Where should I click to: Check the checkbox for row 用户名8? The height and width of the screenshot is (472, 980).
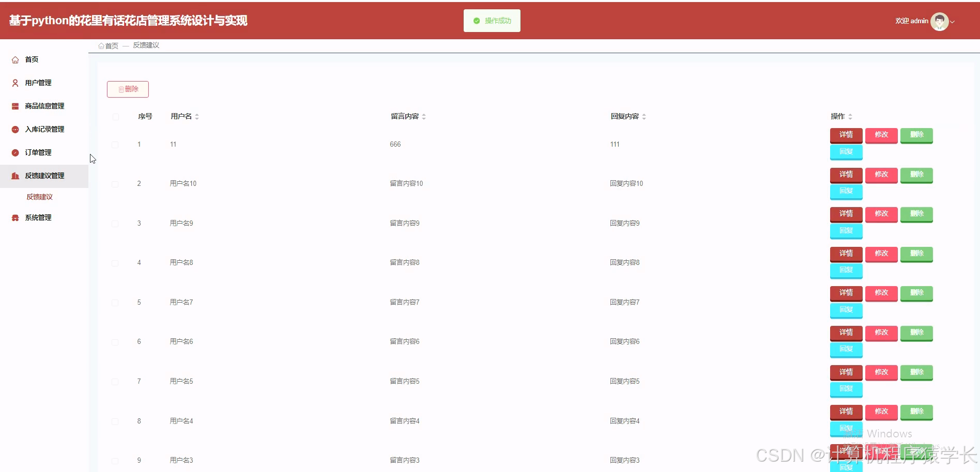[x=115, y=263]
